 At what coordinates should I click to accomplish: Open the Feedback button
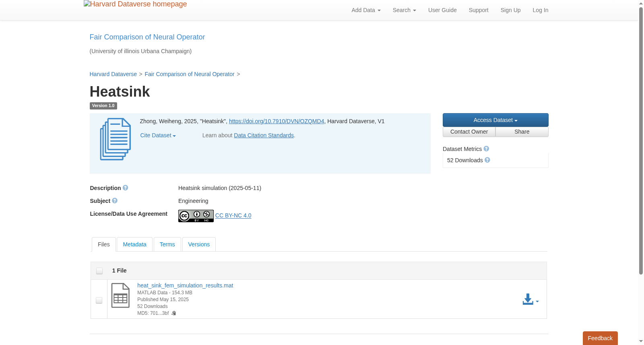600,338
